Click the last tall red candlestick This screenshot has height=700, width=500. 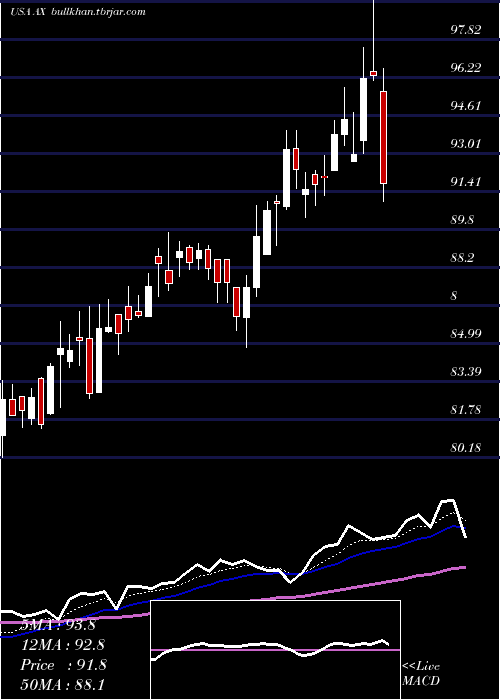pyautogui.click(x=383, y=137)
